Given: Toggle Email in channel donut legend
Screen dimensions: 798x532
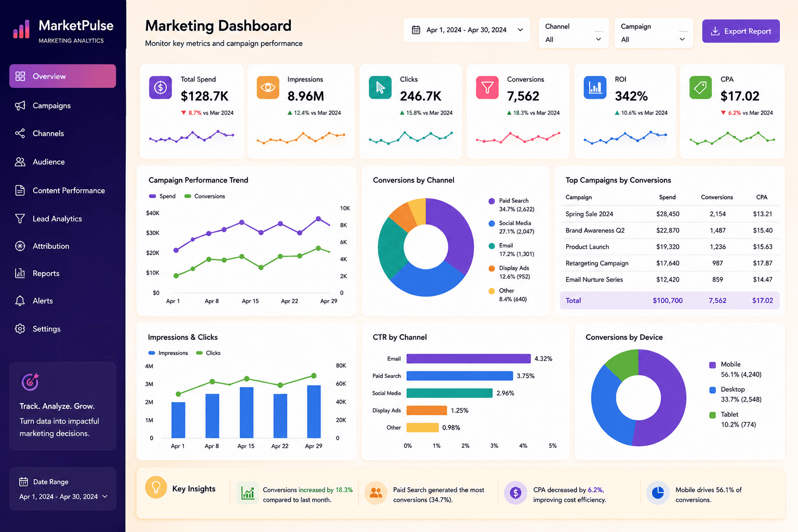Looking at the screenshot, I should point(512,249).
